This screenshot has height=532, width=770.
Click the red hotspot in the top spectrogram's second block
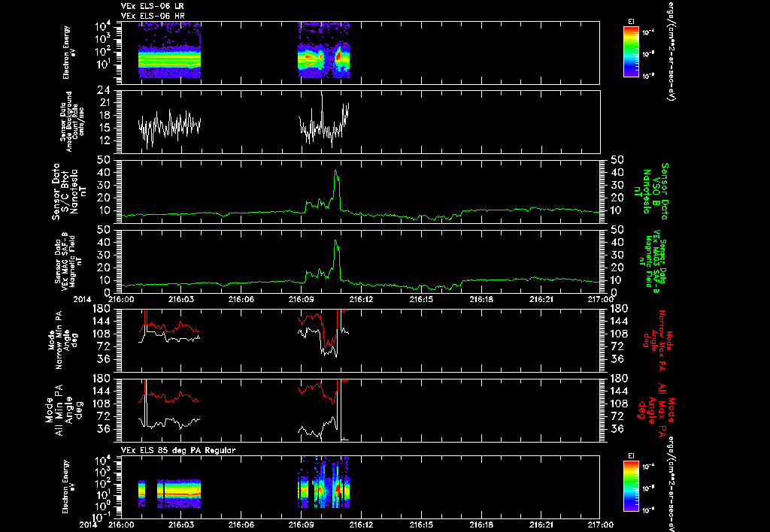click(x=338, y=56)
